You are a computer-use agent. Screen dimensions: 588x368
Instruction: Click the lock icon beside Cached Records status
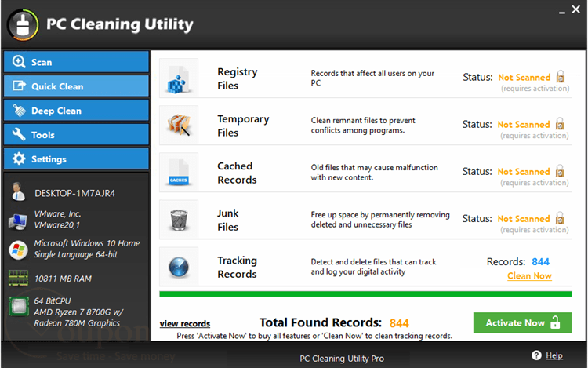point(560,171)
